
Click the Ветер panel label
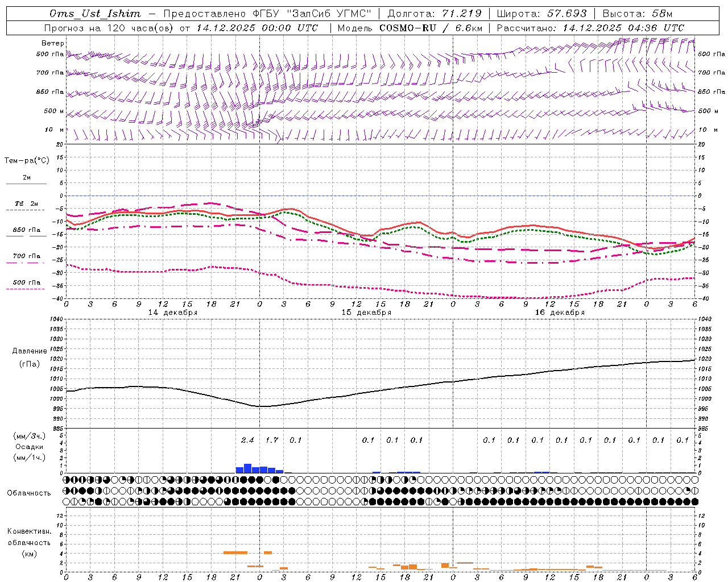coord(53,43)
